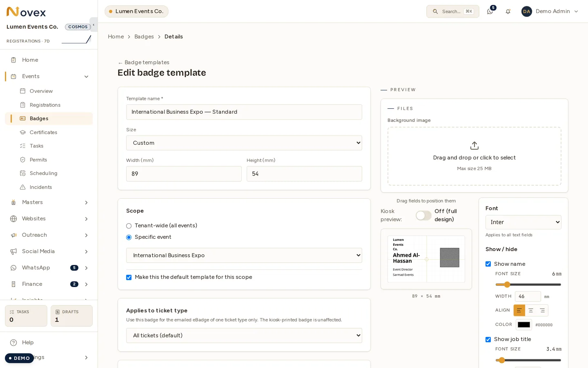Screen dimensions: 588x368
Task: Open Incidents in the sidebar
Action: 49,187
